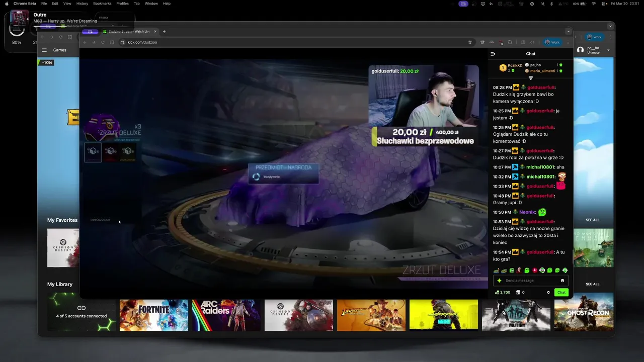Click SEE ALL next to My Library
The height and width of the screenshot is (362, 644).
[592, 284]
